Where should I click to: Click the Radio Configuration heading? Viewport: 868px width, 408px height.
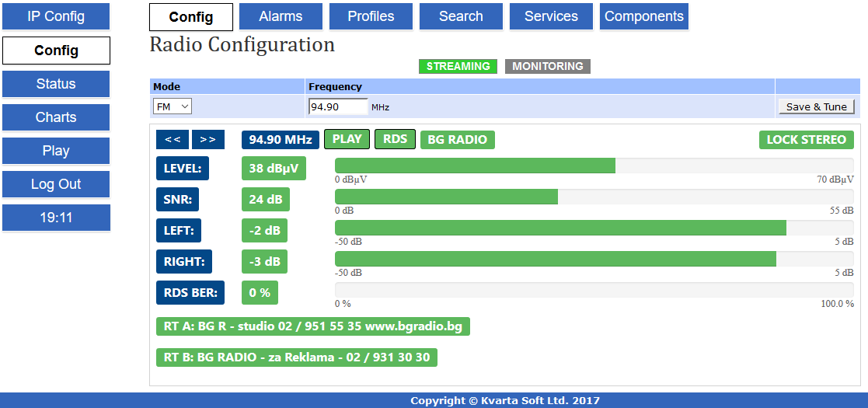tap(242, 45)
